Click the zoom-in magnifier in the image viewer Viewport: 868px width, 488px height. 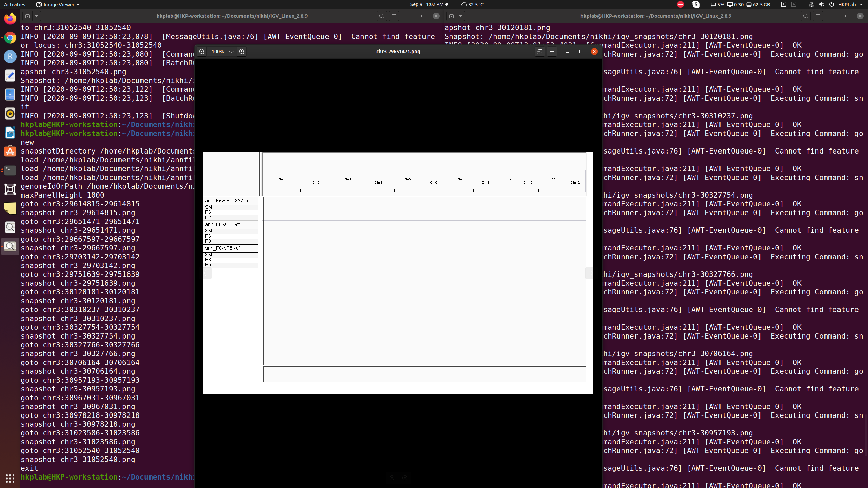[x=242, y=52]
